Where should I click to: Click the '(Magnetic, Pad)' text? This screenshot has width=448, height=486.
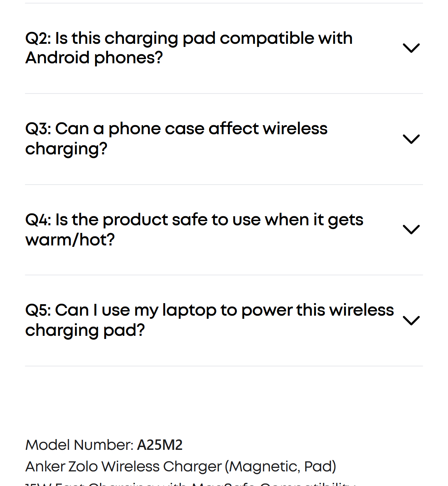281,467
